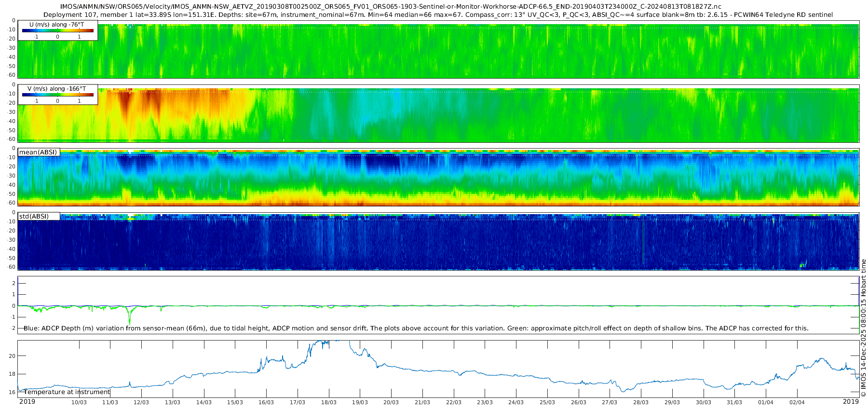Viewport: 868px width, 410px height.
Task: Select the 18/03 date tick on the time axis
Action: 329,402
